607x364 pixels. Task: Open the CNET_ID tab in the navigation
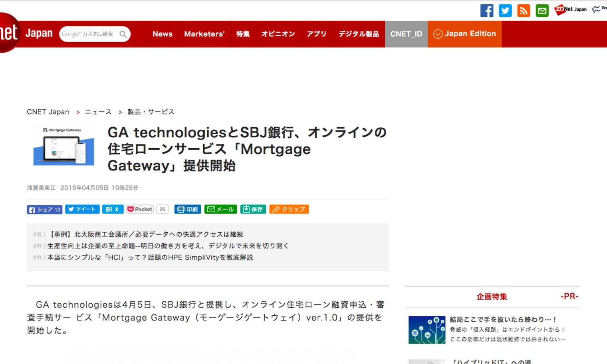click(406, 34)
